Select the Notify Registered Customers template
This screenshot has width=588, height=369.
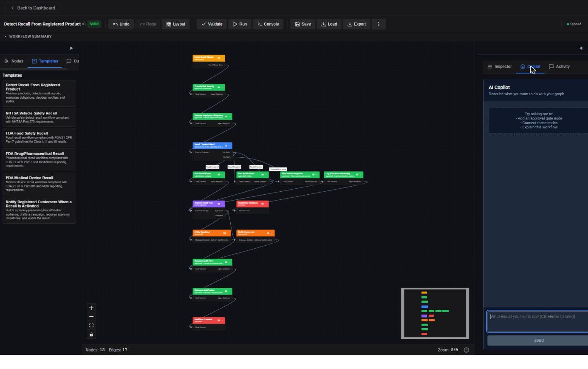[39, 210]
